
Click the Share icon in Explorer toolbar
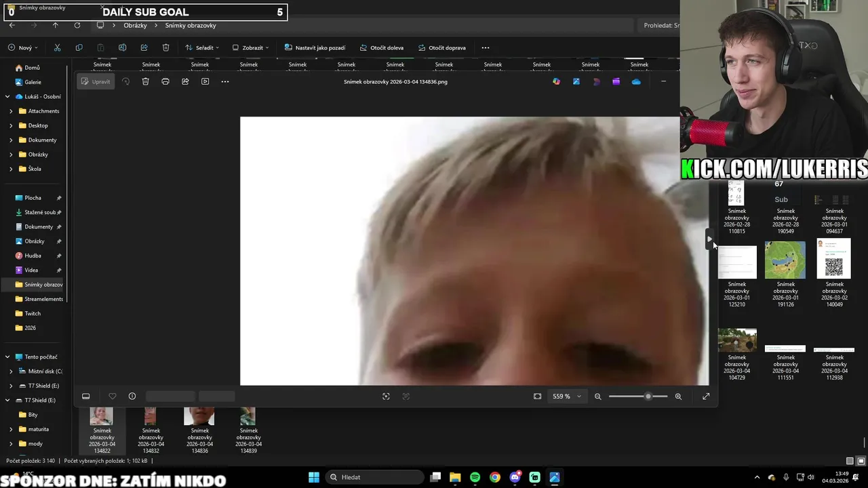click(x=144, y=48)
